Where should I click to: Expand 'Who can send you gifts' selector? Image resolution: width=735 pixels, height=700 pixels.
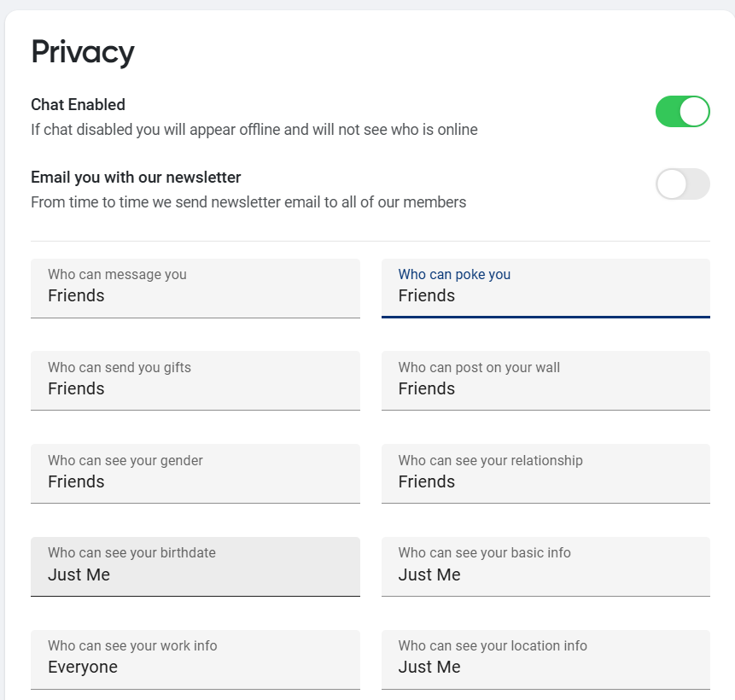(195, 381)
